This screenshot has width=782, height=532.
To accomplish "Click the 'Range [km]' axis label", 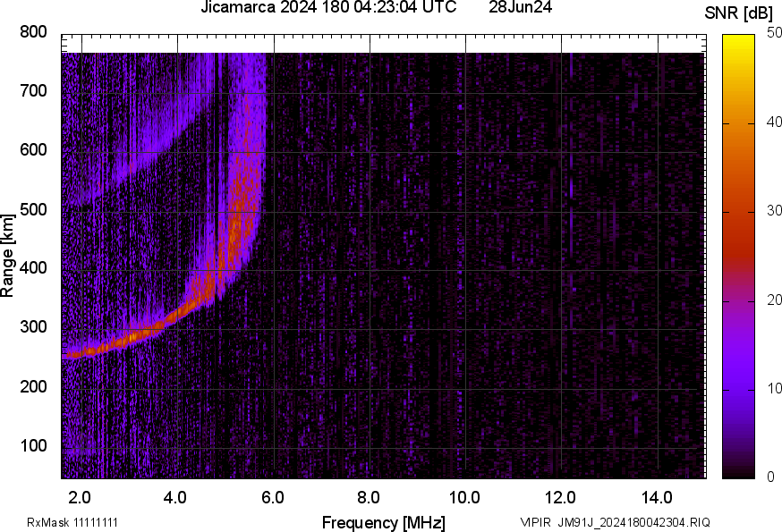I will click(x=7, y=256).
